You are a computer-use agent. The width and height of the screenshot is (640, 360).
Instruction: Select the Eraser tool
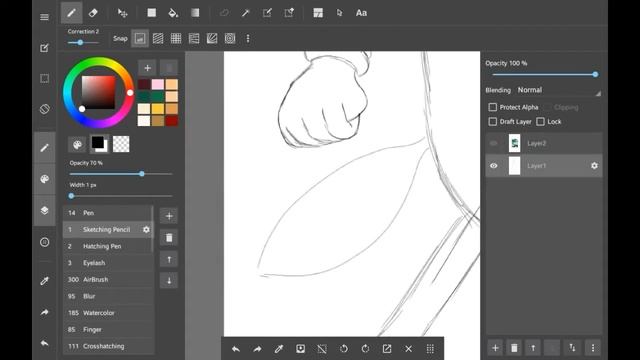(x=93, y=13)
